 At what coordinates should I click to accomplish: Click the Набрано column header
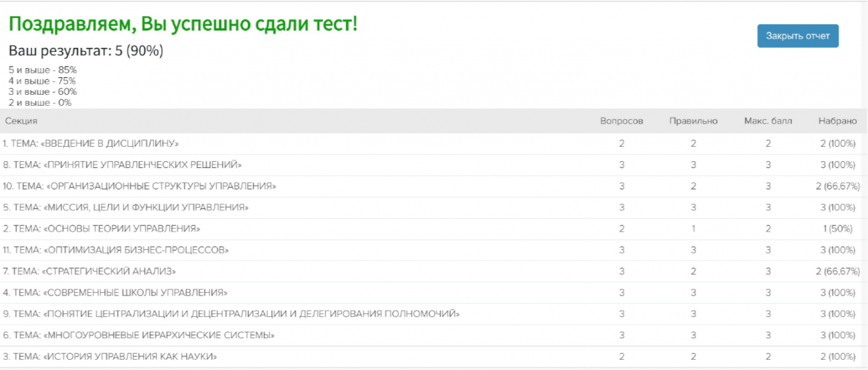click(837, 121)
